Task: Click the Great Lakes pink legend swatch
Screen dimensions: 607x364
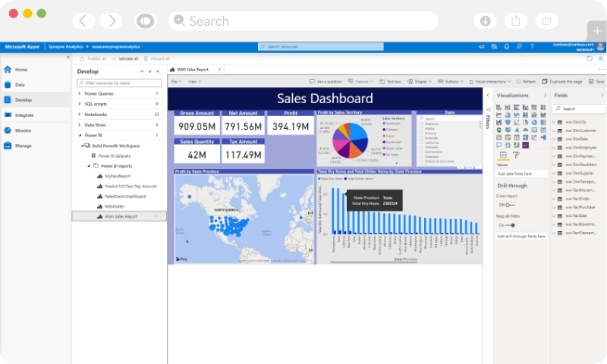Action: pyautogui.click(x=384, y=148)
